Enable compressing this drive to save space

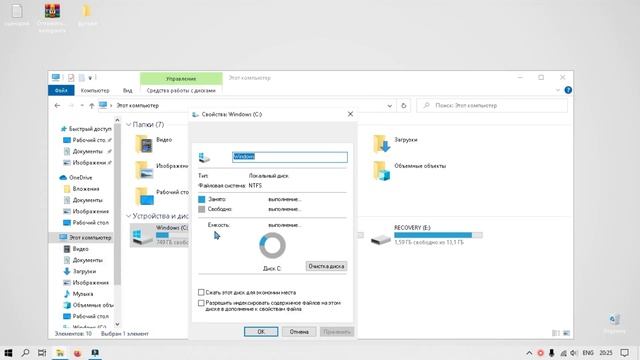coord(201,292)
